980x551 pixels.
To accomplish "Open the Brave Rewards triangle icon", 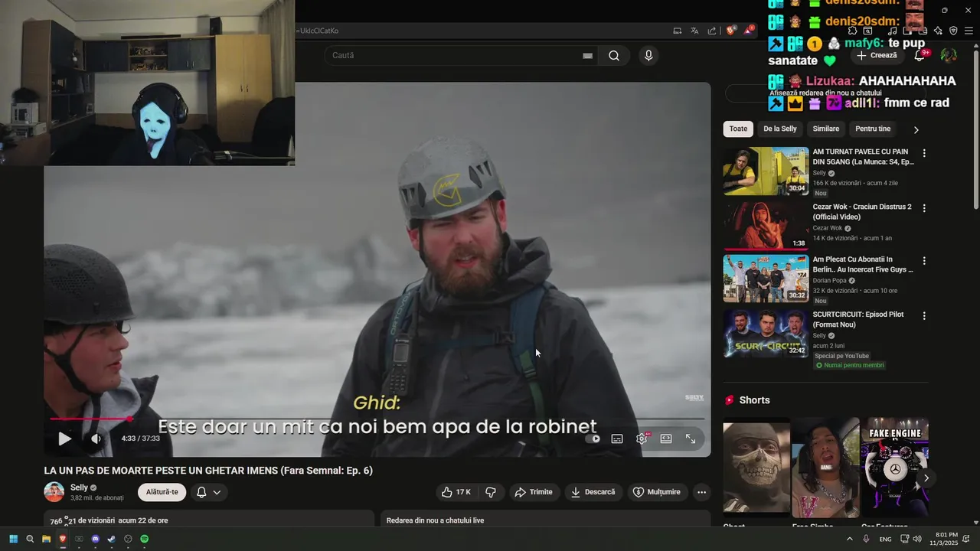I will pyautogui.click(x=749, y=31).
